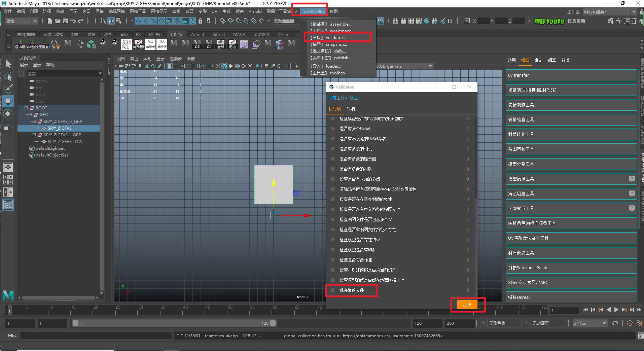The height and width of the screenshot is (351, 644).
Task: Check the '是否有多个UvSet' item
Action: (333, 129)
